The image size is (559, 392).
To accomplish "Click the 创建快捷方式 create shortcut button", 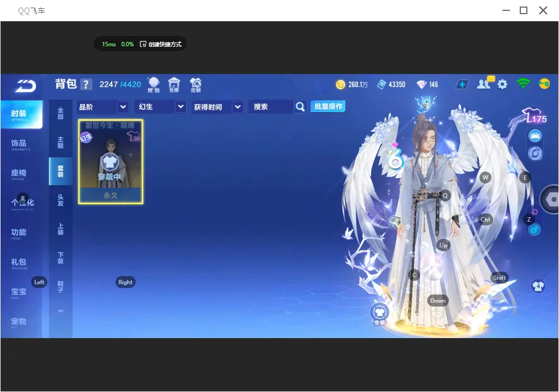I will 161,44.
